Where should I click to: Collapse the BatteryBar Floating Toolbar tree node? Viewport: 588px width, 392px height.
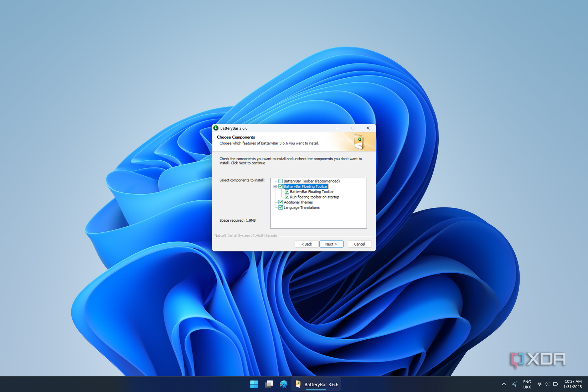point(274,186)
